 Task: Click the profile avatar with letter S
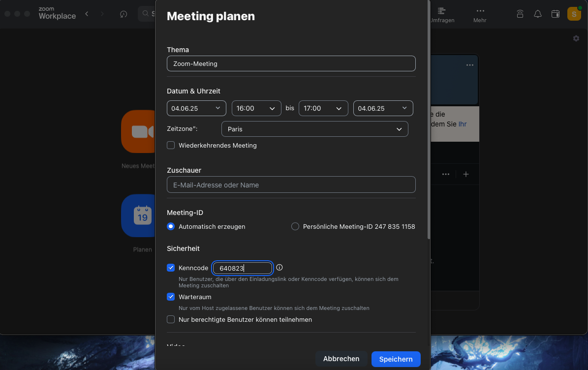(x=574, y=13)
